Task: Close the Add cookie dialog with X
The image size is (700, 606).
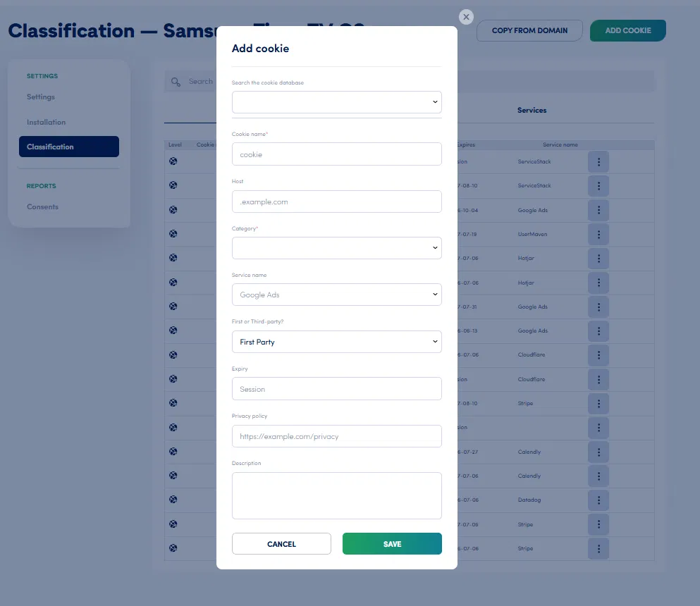Action: 466,17
